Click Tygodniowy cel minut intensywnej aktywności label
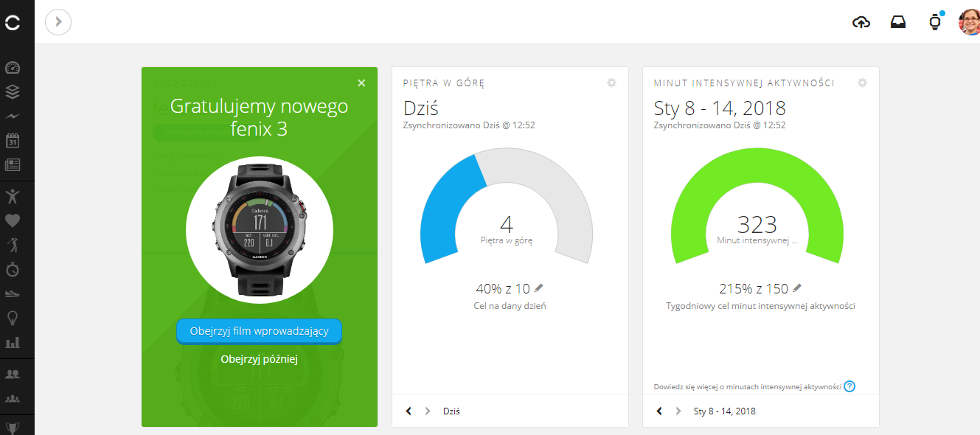 click(760, 305)
